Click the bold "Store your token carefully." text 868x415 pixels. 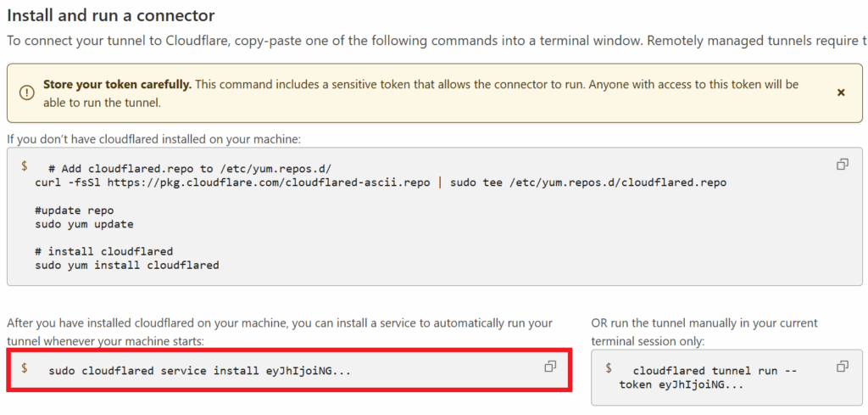[117, 85]
